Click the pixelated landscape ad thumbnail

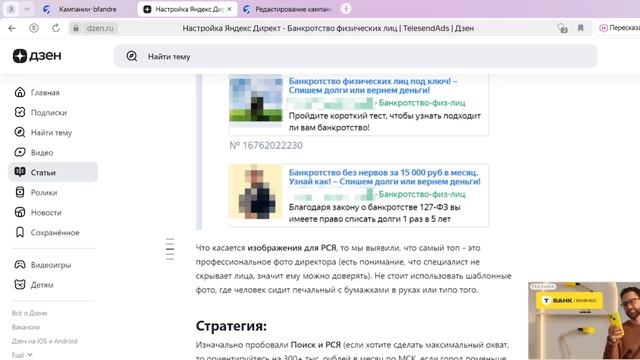coord(256,100)
